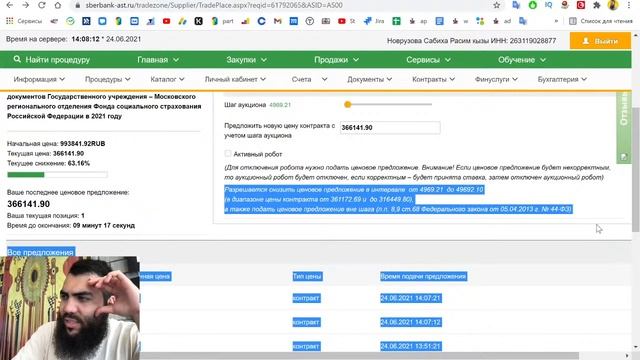Open the Google Translate extension icon
The image size is (640, 360).
click(516, 5)
